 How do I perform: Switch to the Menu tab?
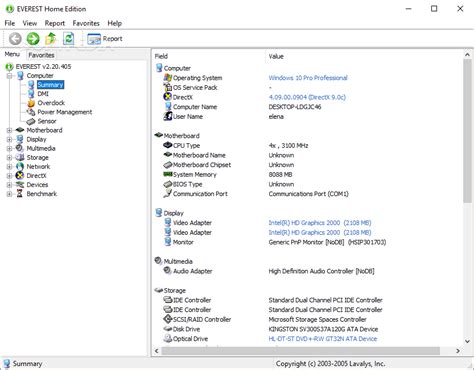click(x=12, y=54)
